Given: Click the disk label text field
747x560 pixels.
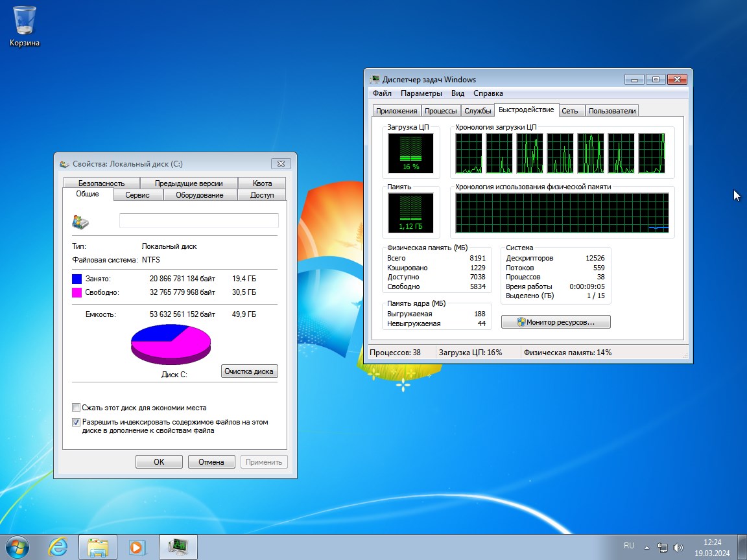Looking at the screenshot, I should pyautogui.click(x=198, y=221).
